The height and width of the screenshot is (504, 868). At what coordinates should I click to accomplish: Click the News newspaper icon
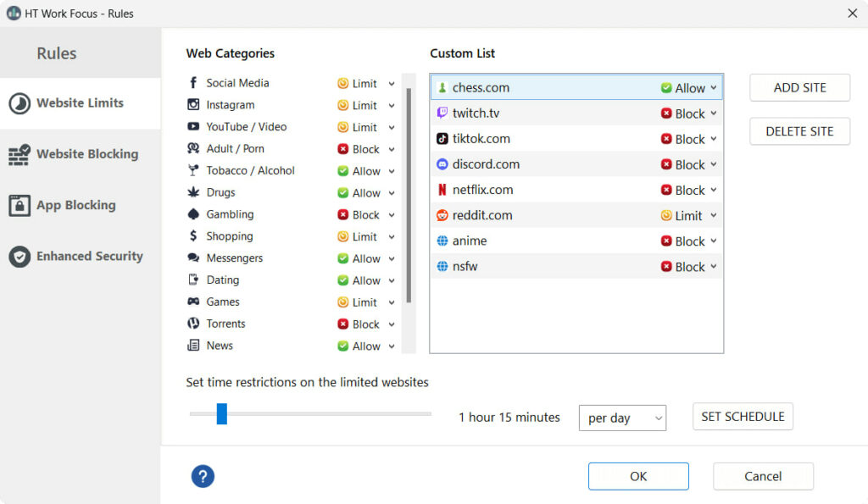[x=193, y=346]
